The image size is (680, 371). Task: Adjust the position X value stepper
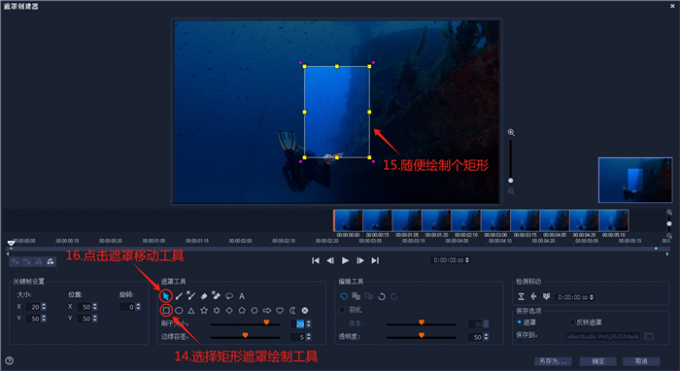point(95,307)
